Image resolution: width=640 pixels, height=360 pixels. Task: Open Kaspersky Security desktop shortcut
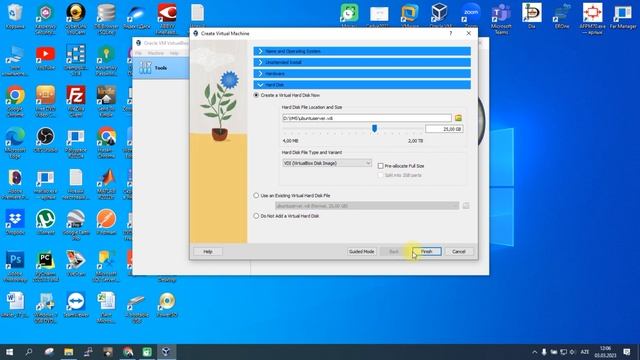coord(45,19)
